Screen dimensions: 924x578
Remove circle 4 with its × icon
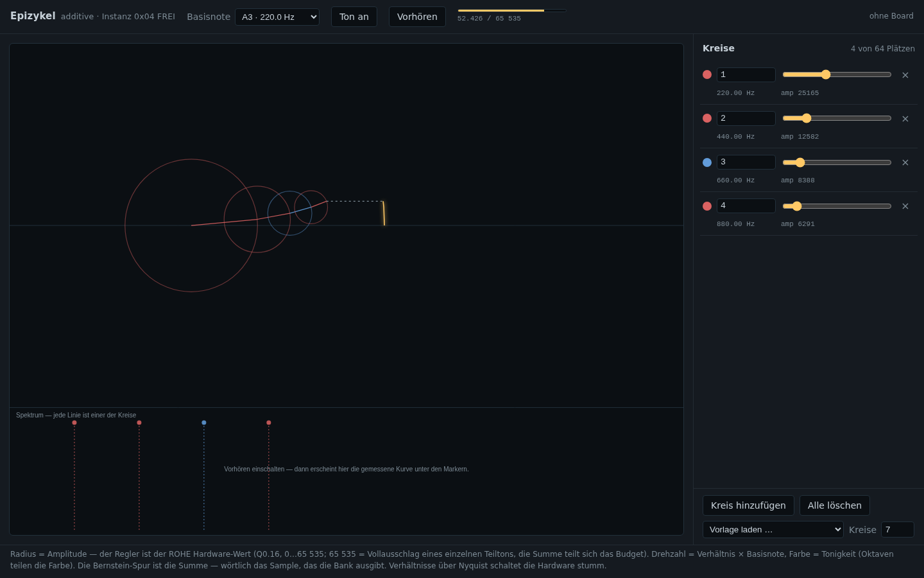point(905,206)
